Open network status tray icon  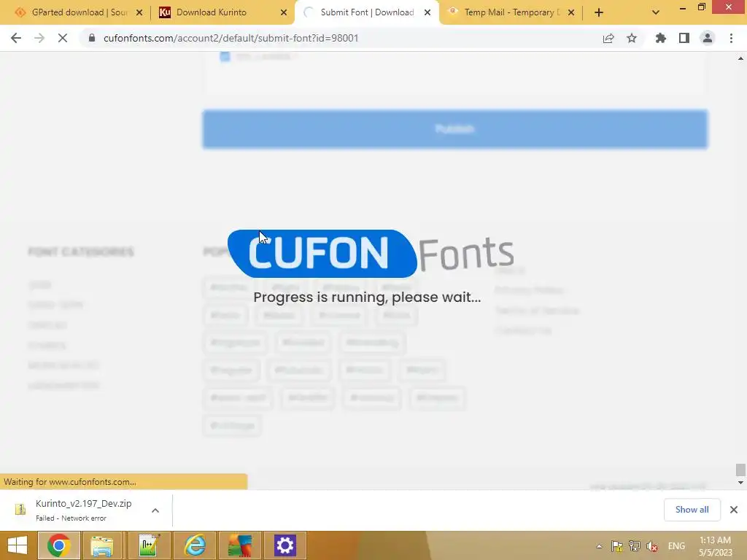[634, 546]
